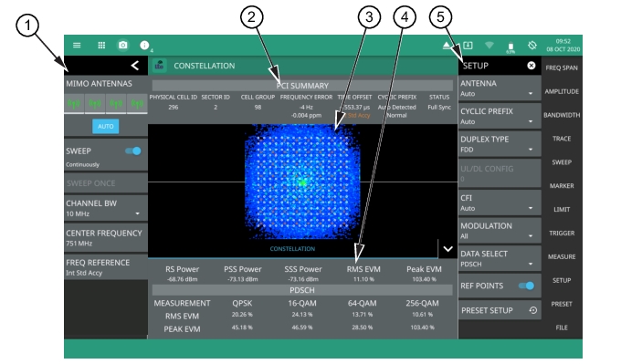Open the MEASURE menu
This screenshot has width=621, height=364.
pos(562,256)
